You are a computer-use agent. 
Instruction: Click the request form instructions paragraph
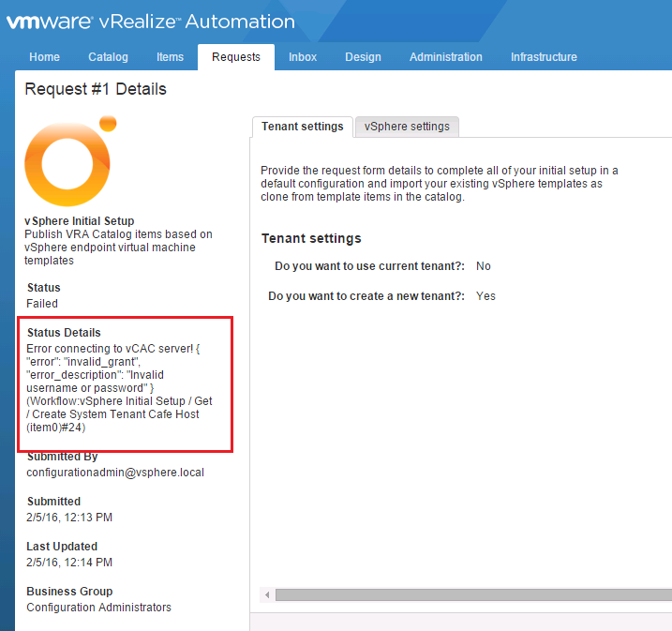tap(440, 184)
